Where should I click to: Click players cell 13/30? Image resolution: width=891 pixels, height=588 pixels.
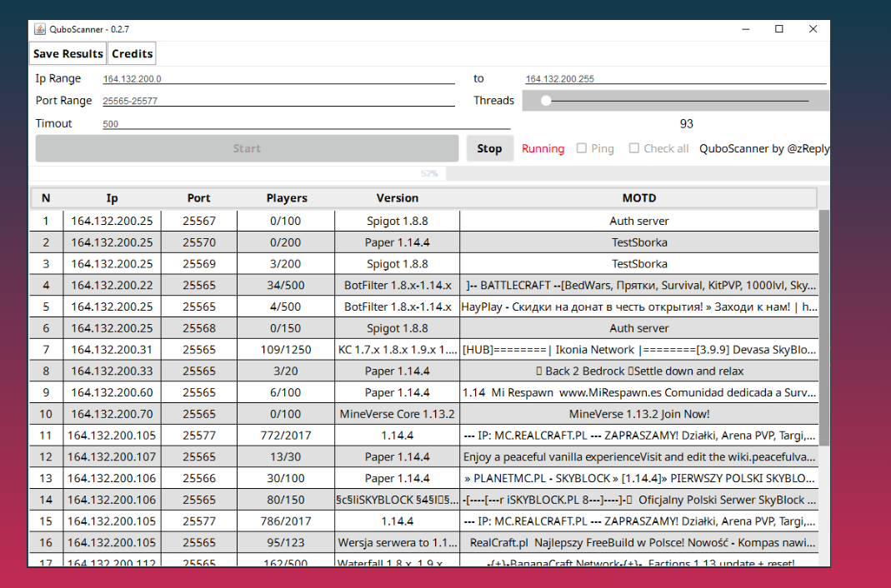pyautogui.click(x=286, y=457)
